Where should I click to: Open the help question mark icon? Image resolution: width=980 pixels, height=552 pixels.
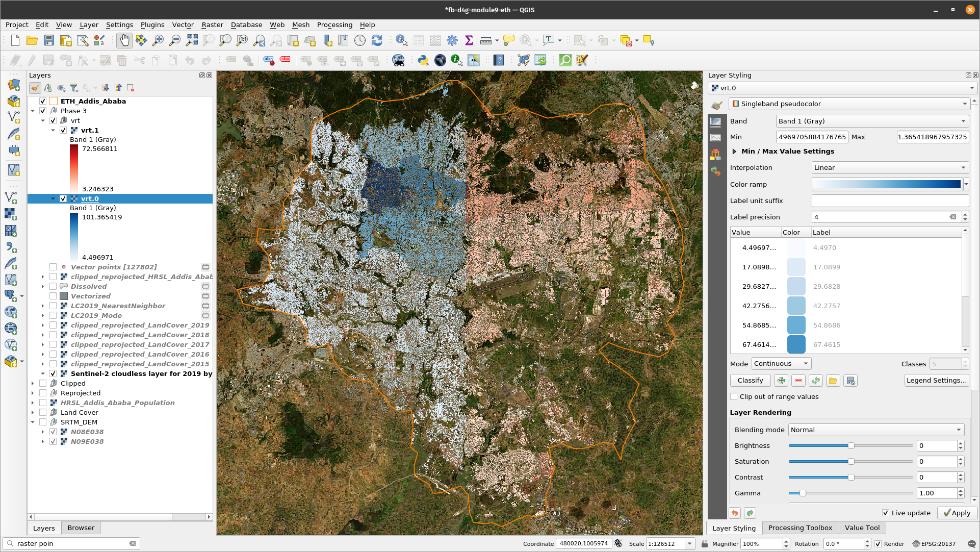point(499,60)
